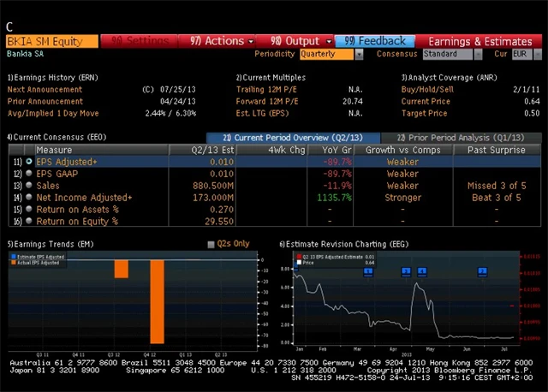
Task: Click the short orange Q3 12 earnings bar
Action: point(122,270)
